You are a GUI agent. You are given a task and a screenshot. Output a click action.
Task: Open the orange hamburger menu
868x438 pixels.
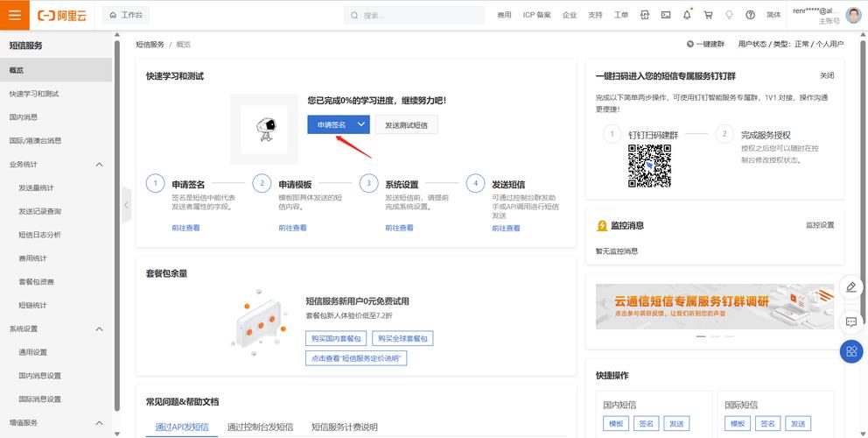(x=14, y=15)
